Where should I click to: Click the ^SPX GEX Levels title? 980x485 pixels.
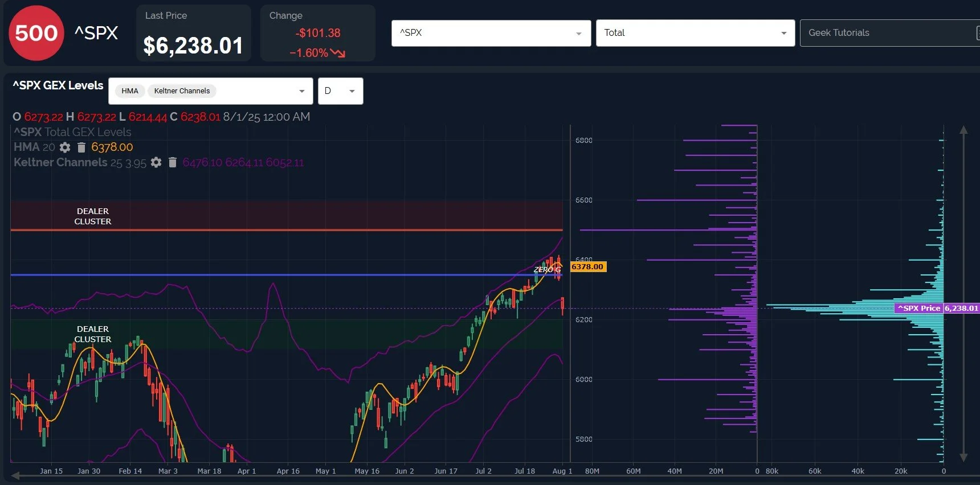click(x=58, y=85)
